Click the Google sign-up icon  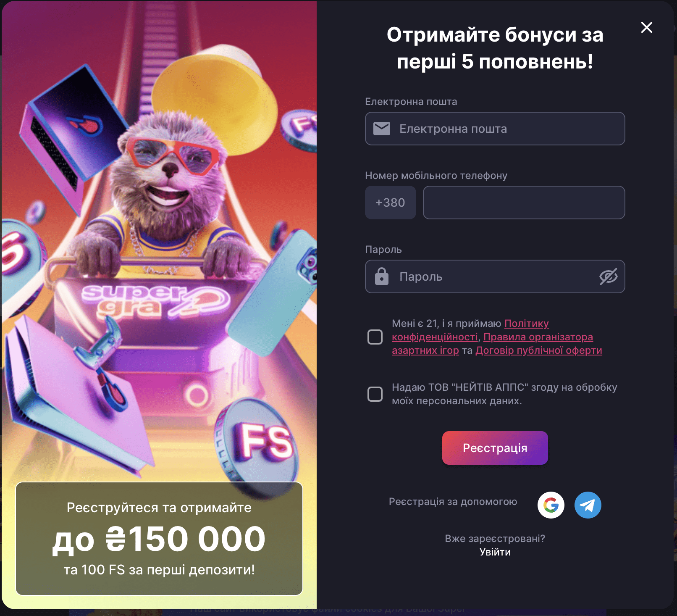pos(551,505)
